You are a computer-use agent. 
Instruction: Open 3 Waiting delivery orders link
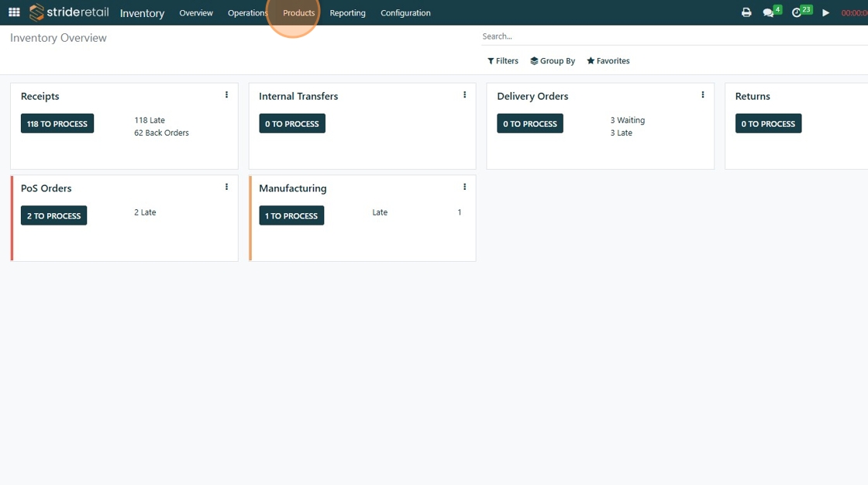coord(627,120)
